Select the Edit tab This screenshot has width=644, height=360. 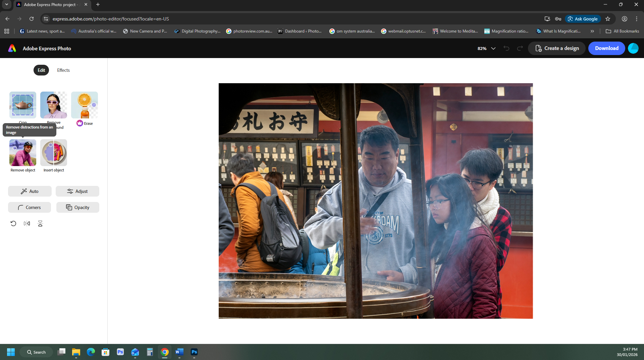click(x=41, y=70)
